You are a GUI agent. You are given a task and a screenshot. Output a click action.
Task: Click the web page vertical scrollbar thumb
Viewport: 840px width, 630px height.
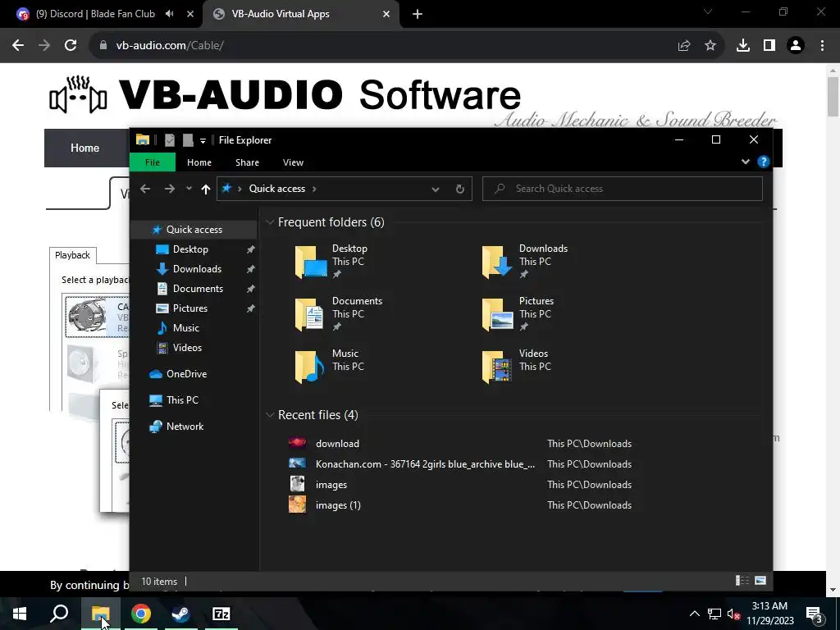pos(833,97)
